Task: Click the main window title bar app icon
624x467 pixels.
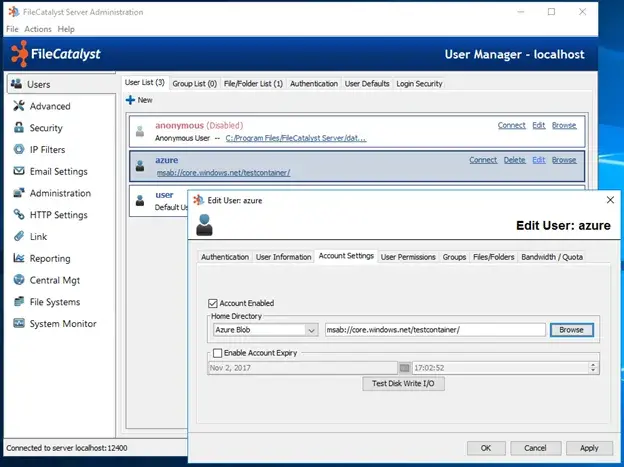Action: click(14, 12)
